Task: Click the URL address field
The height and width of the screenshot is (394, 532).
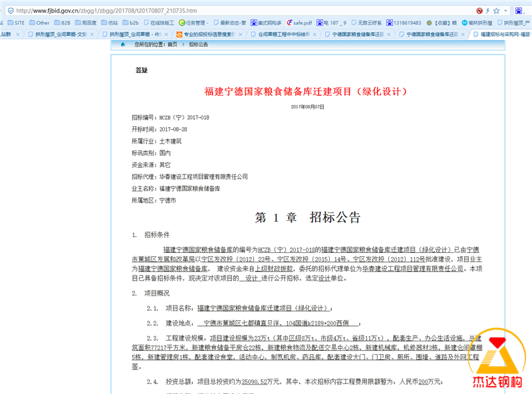Action: pyautogui.click(x=237, y=11)
